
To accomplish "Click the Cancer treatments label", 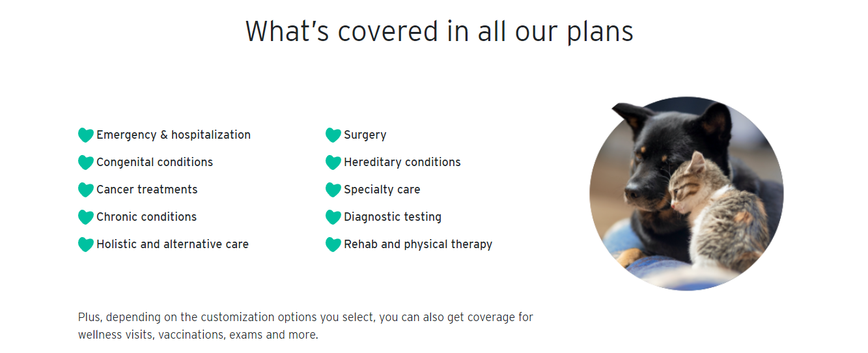I will click(147, 190).
